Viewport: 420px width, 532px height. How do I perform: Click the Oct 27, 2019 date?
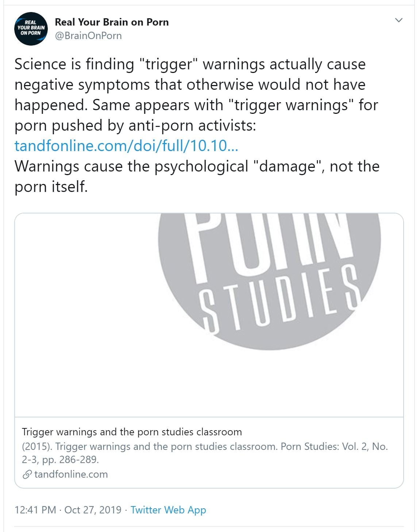tap(93, 510)
